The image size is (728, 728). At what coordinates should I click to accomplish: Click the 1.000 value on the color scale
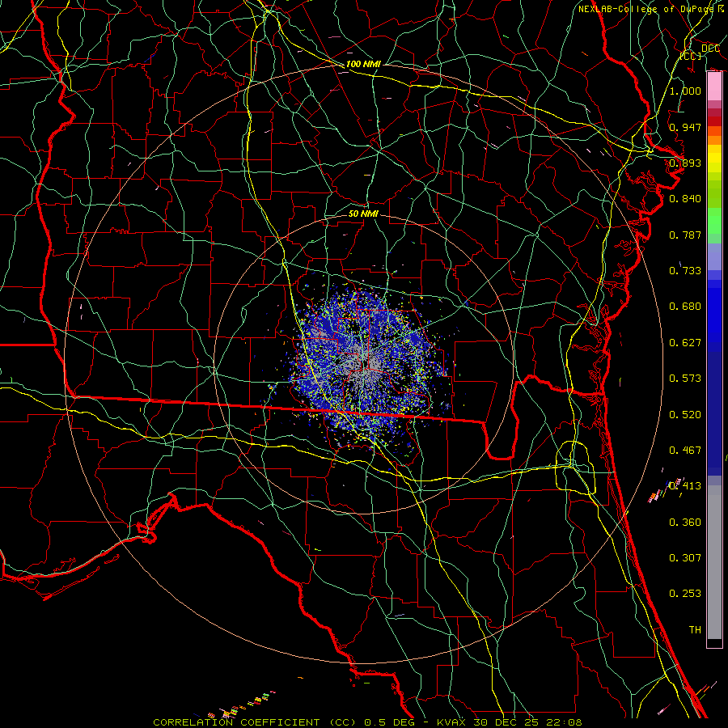tap(685, 91)
